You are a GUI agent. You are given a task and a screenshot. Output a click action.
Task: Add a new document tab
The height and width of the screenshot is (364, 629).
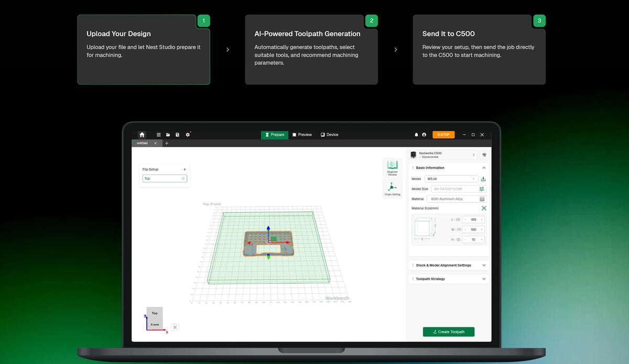click(x=167, y=143)
